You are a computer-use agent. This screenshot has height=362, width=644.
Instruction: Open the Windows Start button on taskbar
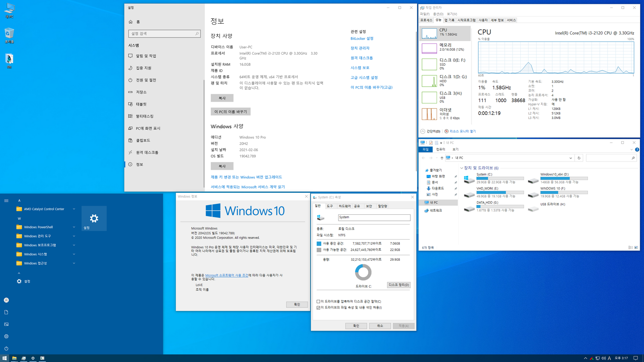5,358
